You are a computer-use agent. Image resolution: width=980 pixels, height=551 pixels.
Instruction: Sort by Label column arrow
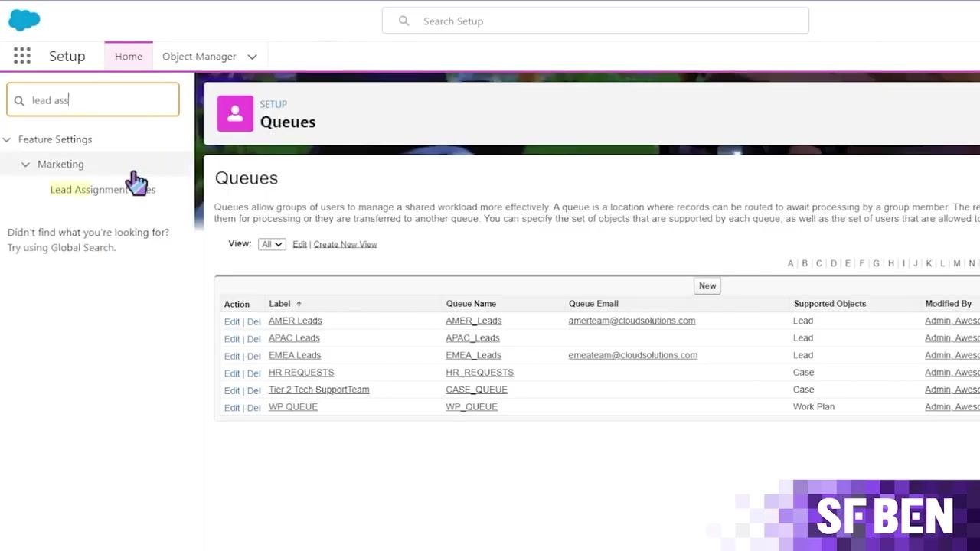click(x=299, y=304)
